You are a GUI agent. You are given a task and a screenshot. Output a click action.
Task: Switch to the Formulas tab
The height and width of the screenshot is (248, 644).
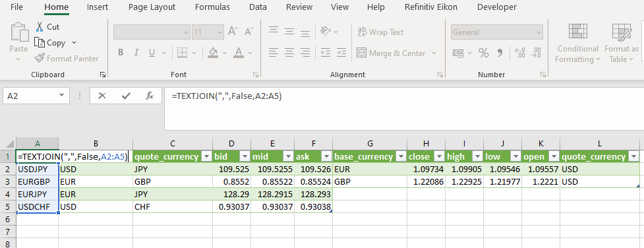pos(212,7)
